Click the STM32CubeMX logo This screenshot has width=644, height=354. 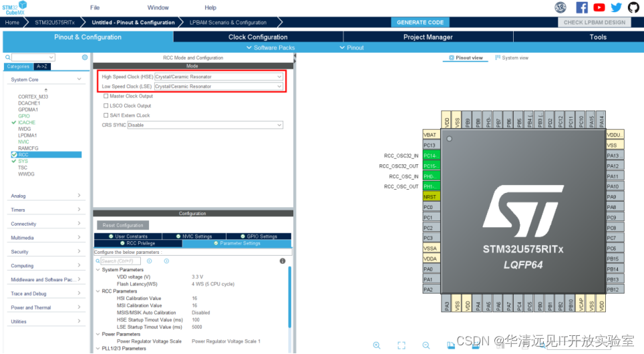(15, 8)
